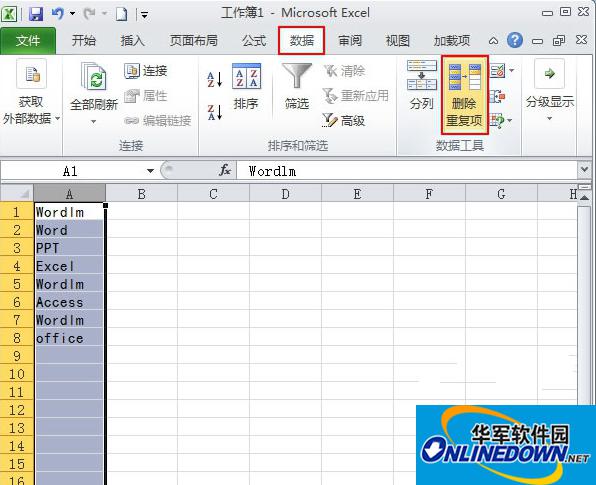Select column F header
Screen dimensions: 596x485
click(x=429, y=193)
